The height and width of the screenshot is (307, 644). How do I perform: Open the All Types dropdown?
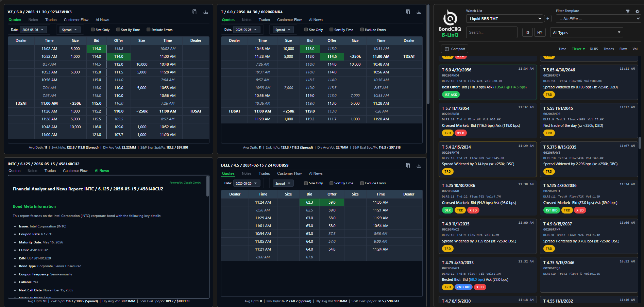(587, 32)
